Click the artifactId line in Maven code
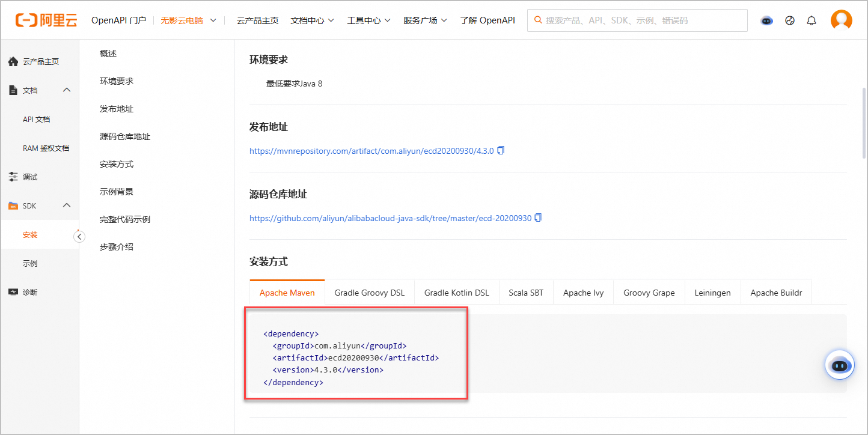The height and width of the screenshot is (435, 868). [356, 357]
